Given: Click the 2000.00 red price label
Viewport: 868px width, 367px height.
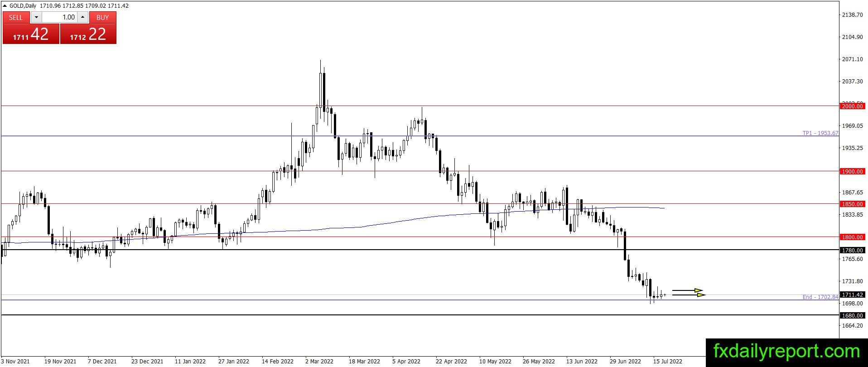Looking at the screenshot, I should [852, 106].
